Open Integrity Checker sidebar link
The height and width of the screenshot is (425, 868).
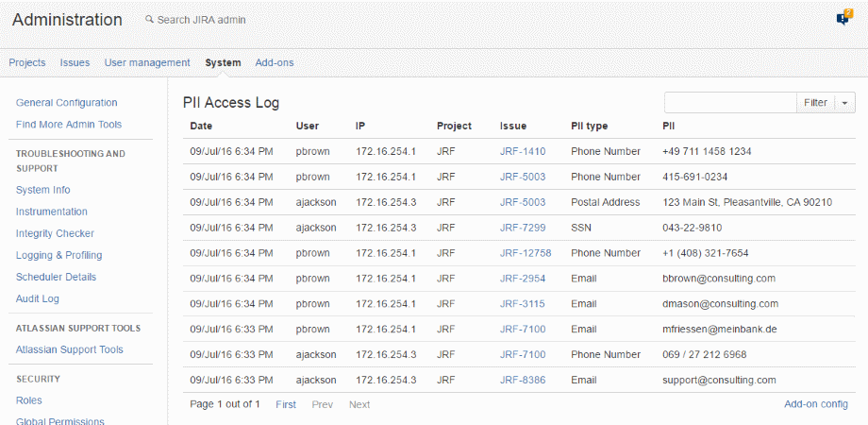click(x=55, y=233)
